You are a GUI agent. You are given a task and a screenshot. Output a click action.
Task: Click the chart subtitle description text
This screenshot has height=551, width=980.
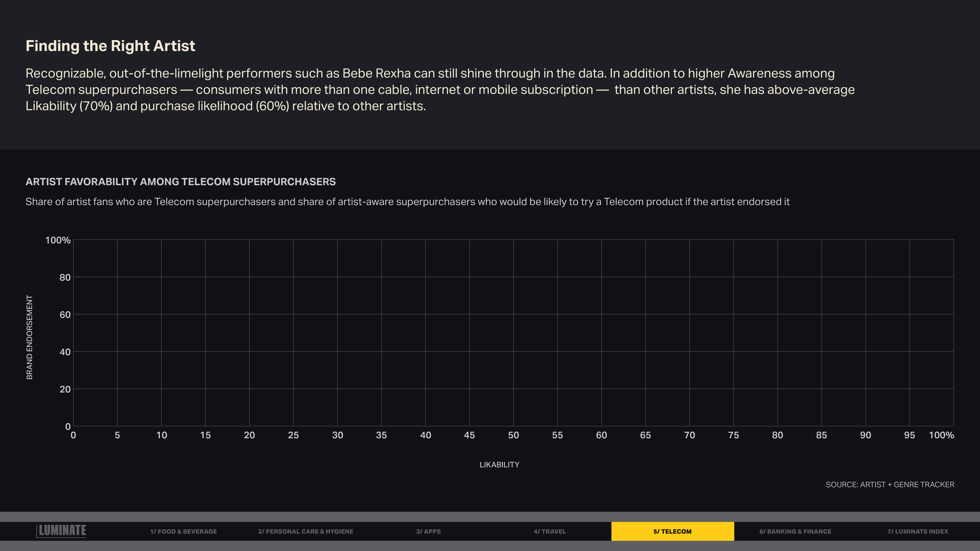[x=407, y=202]
